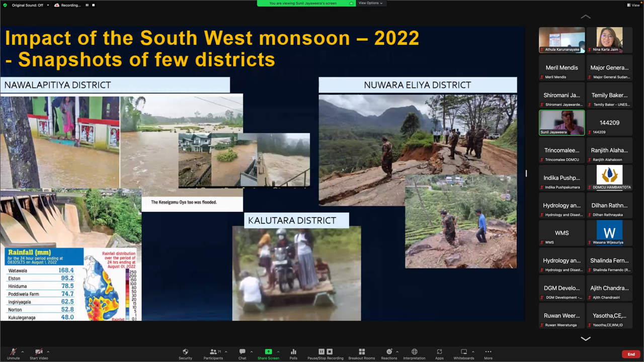Expand the Chat options caret

252,352
